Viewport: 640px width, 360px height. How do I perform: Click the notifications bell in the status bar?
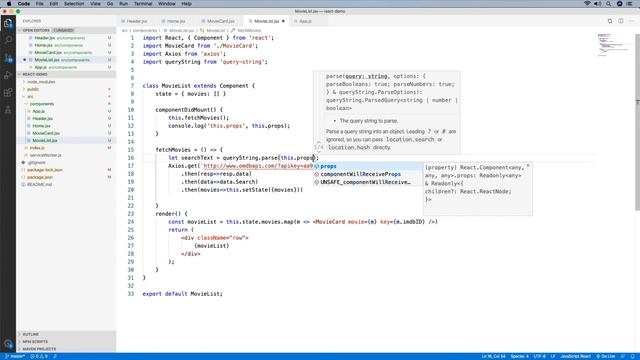[x=633, y=356]
